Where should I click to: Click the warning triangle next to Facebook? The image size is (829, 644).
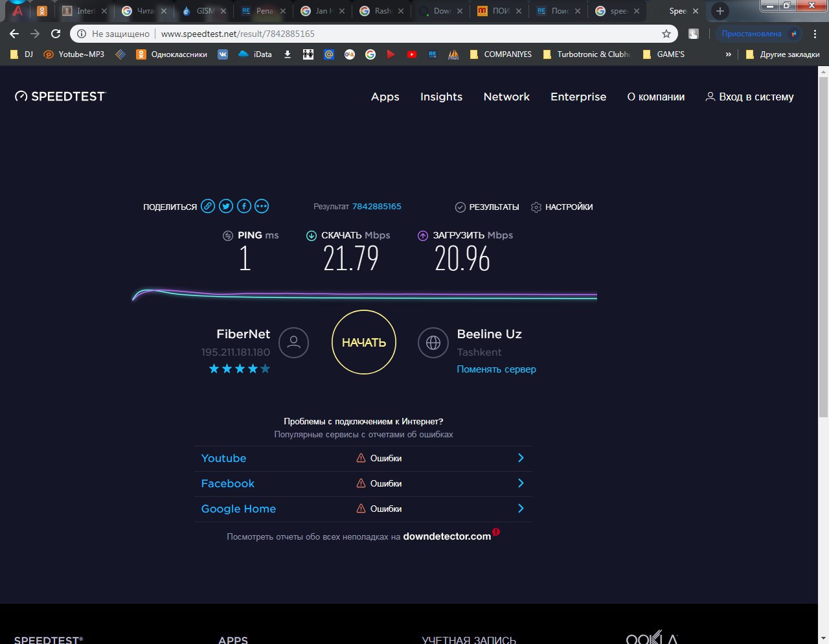361,483
